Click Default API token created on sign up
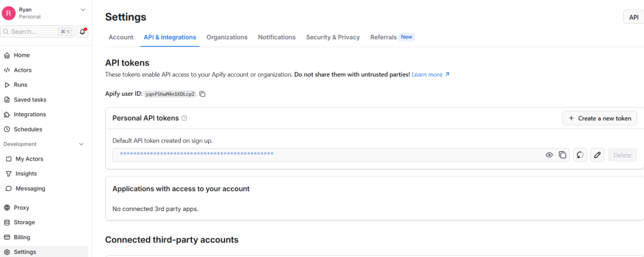Viewport: 644px width, 257px height. 163,140
